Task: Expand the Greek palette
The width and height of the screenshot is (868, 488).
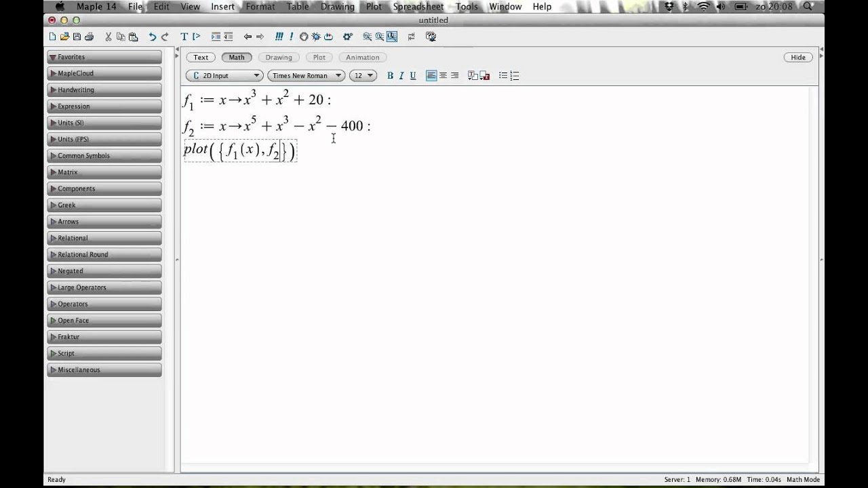Action: 104,205
